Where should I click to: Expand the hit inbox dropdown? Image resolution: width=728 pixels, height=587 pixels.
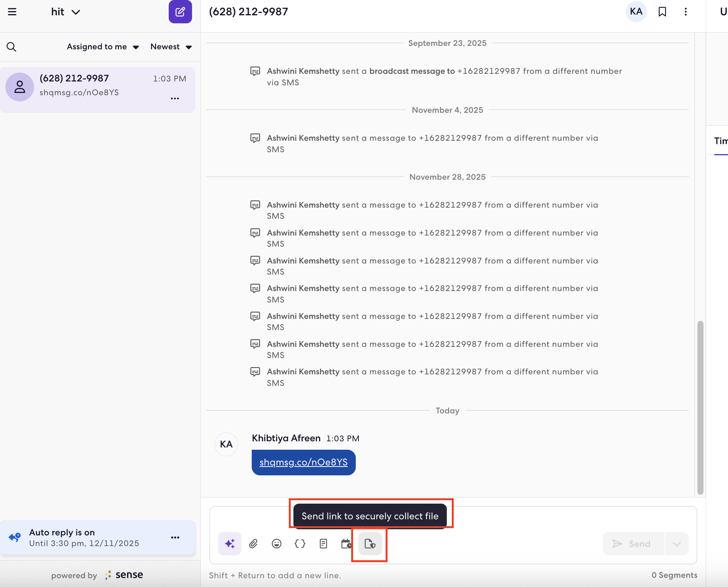[65, 12]
